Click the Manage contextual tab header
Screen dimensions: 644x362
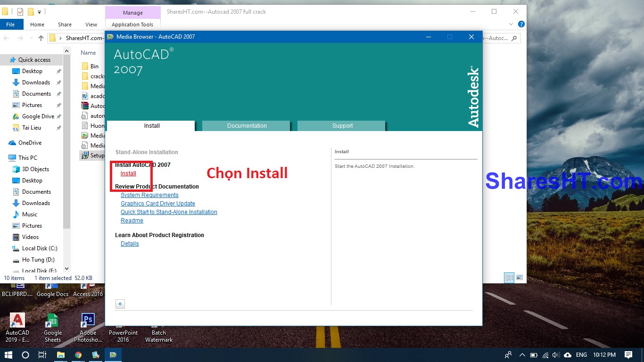[132, 13]
